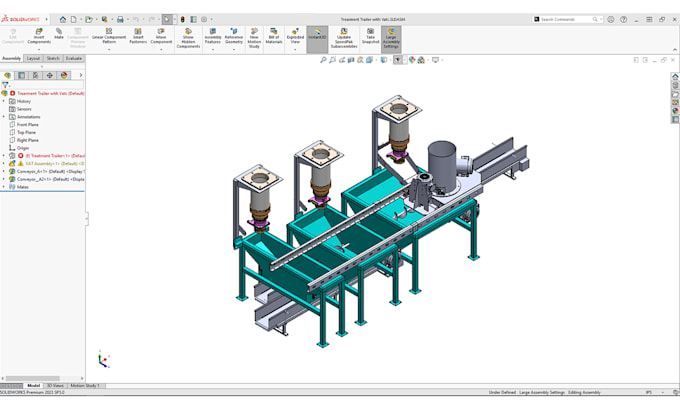Select the Motion Study 1 tab
Viewport: 680px width, 409px height.
pos(85,386)
